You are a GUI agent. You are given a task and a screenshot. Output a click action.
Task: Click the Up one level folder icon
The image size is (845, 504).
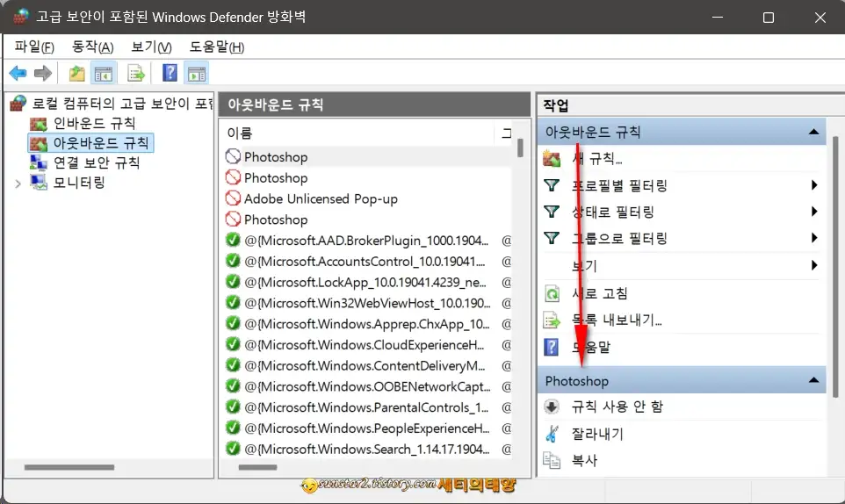pyautogui.click(x=76, y=73)
